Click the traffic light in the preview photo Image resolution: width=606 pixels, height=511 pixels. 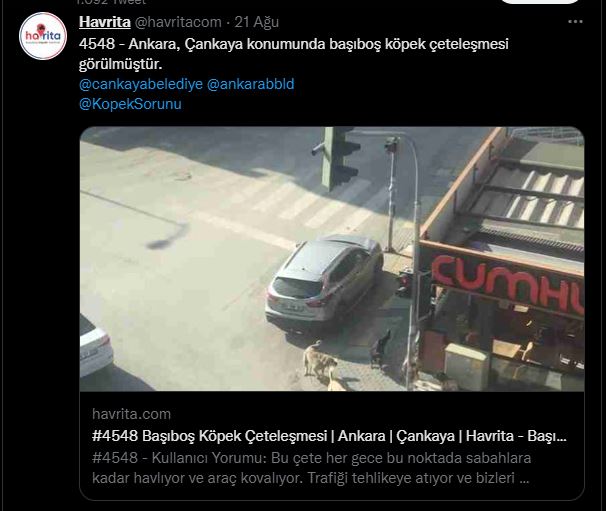tap(337, 158)
